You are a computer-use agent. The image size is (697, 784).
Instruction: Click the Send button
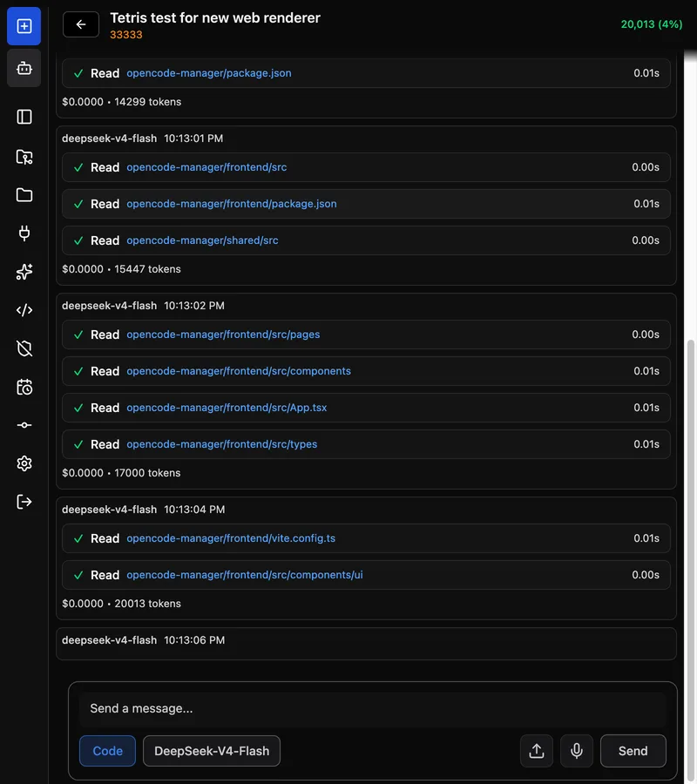[x=633, y=751]
